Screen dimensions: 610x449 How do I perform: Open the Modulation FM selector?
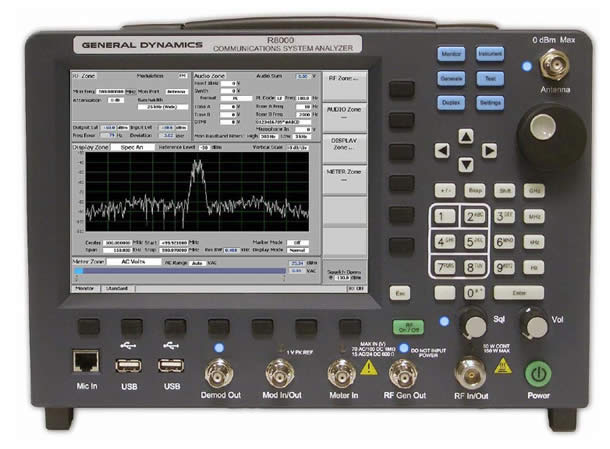[x=182, y=76]
